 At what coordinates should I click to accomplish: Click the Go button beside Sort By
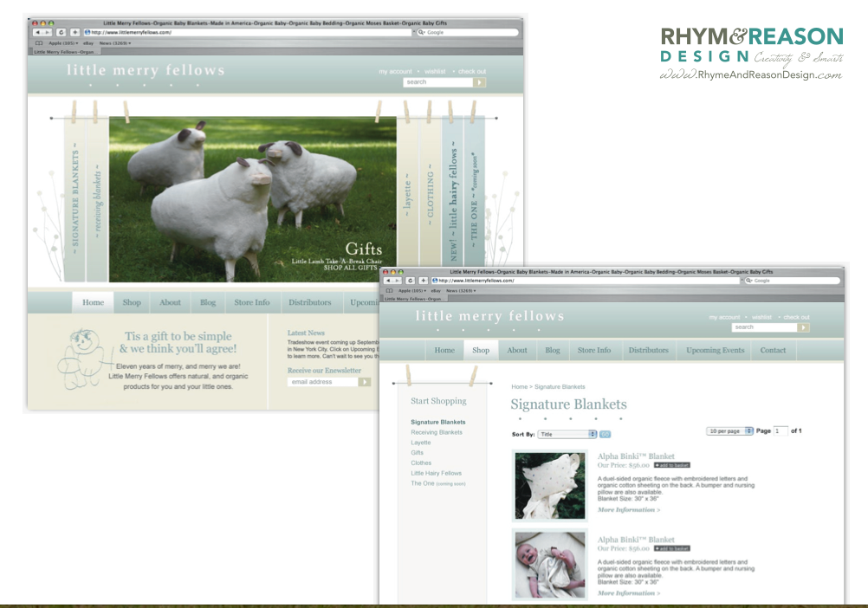(x=605, y=434)
